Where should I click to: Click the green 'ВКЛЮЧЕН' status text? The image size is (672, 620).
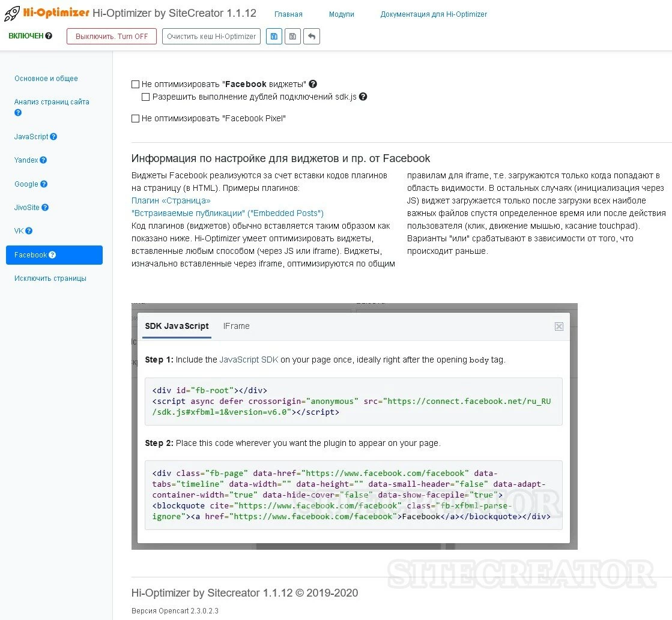point(26,36)
